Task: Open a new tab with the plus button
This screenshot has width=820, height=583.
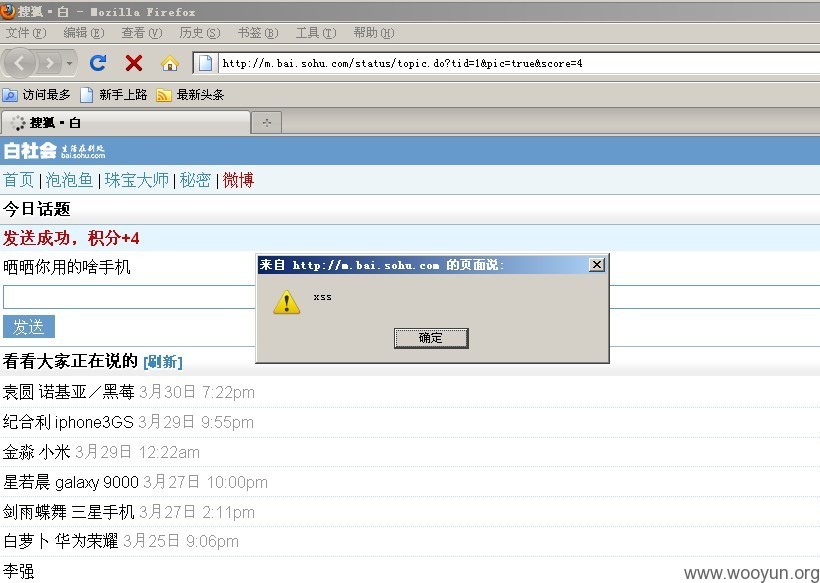Action: pos(267,123)
